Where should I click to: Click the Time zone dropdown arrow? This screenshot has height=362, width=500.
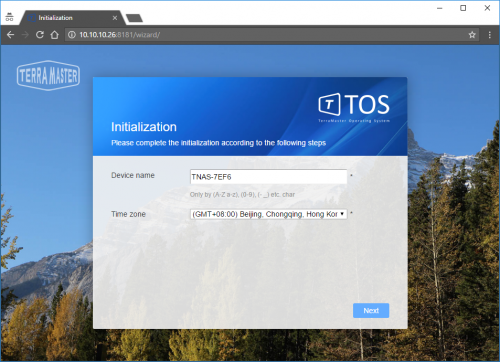click(342, 214)
